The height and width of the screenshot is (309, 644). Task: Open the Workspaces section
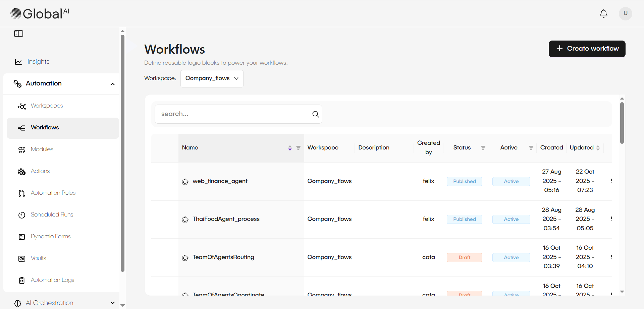click(x=47, y=106)
